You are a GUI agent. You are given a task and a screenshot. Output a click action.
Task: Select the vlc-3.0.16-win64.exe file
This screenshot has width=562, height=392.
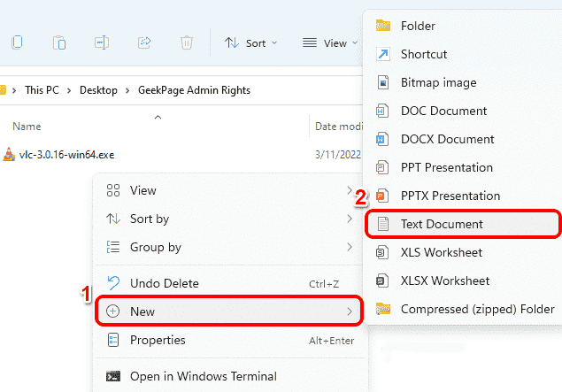[67, 155]
